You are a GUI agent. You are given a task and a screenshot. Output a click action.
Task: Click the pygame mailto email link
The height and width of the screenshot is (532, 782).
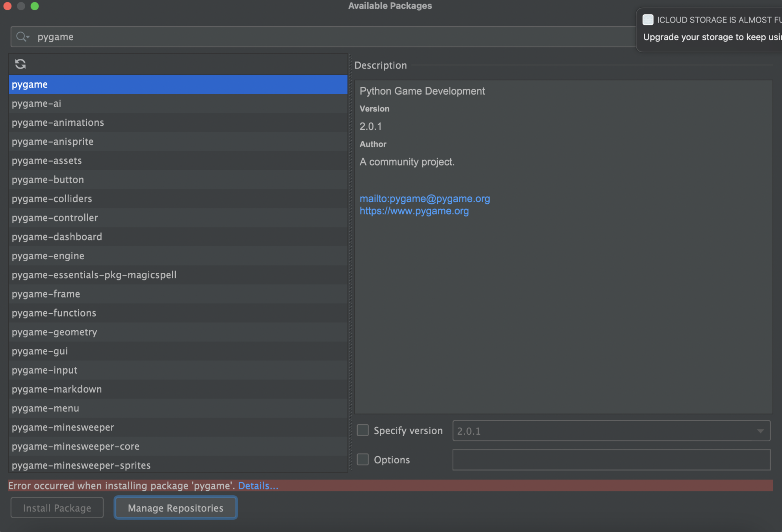(425, 199)
